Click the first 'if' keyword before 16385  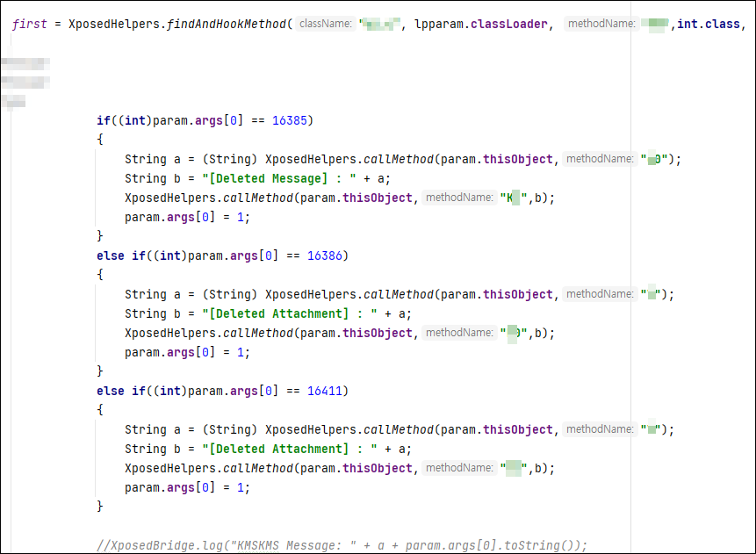tap(104, 120)
